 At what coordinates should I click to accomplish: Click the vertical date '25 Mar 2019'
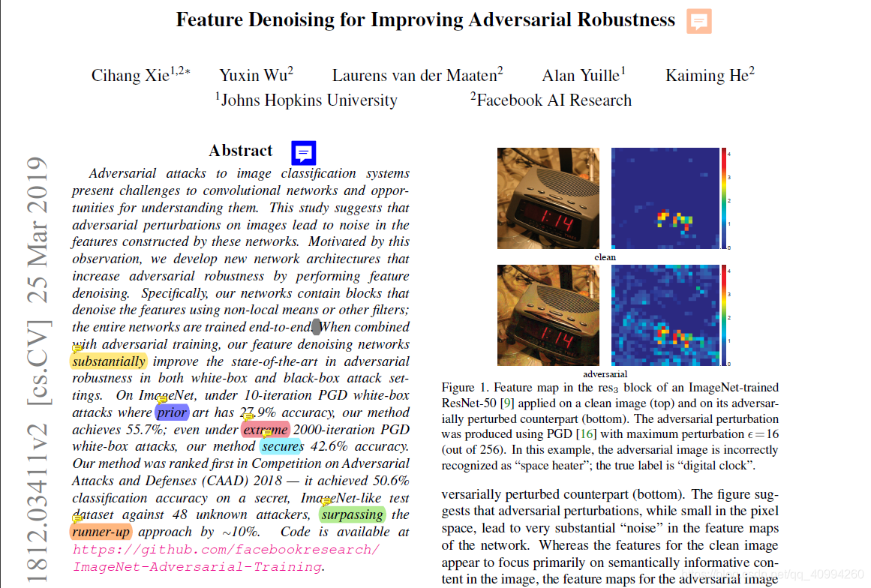pos(37,230)
